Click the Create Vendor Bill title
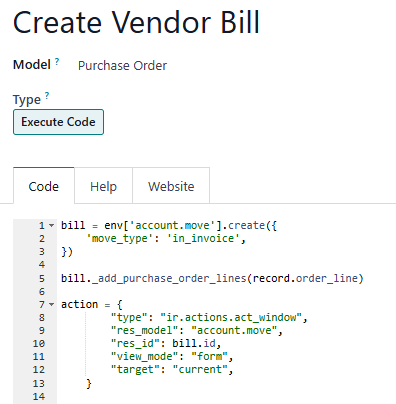The width and height of the screenshot is (396, 404). 136,22
